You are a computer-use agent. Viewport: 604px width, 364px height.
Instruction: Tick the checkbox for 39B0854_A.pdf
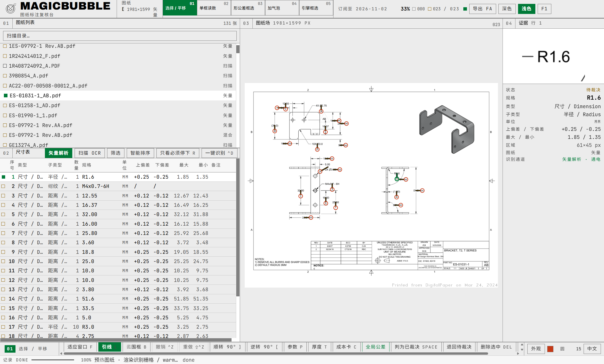click(x=5, y=76)
